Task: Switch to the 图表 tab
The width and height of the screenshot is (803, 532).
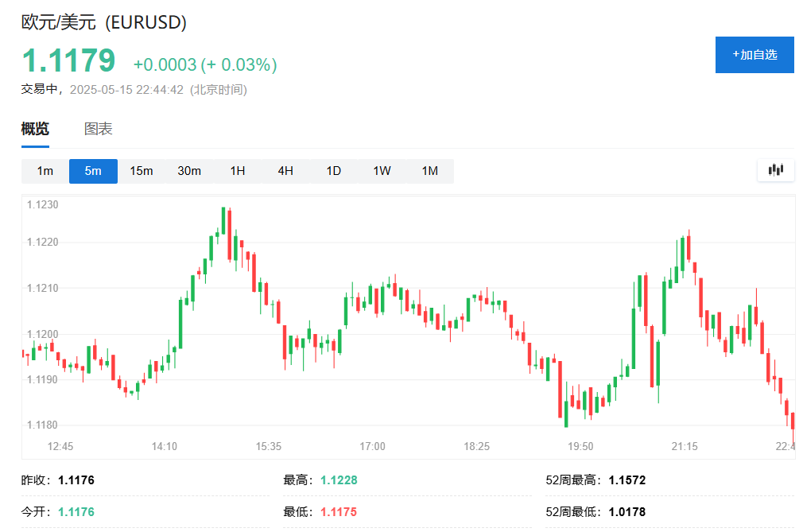Action: pos(99,129)
